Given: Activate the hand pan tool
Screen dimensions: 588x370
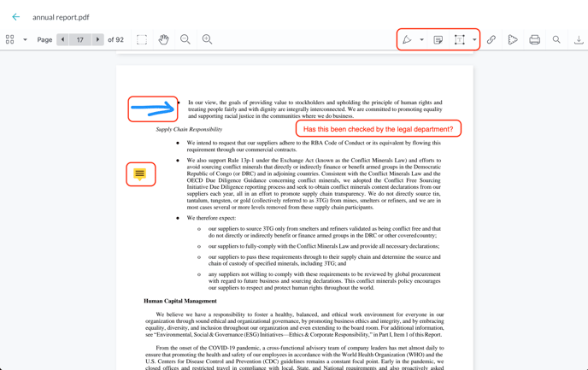Looking at the screenshot, I should [x=163, y=39].
